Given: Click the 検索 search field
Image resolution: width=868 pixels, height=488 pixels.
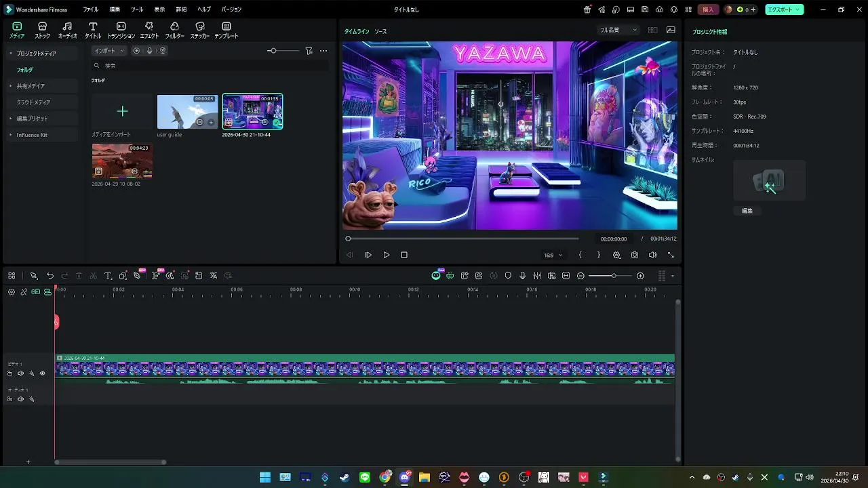Looking at the screenshot, I should coord(210,66).
